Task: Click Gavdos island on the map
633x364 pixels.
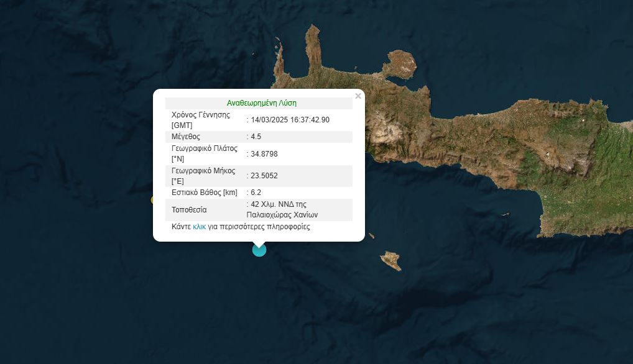Action: [x=391, y=260]
